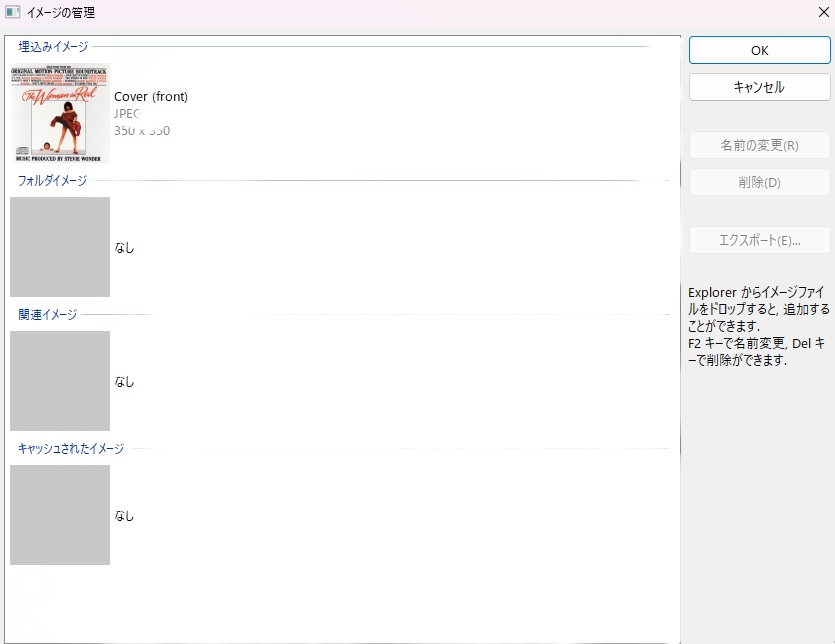Click the キャンセル button
835x644 pixels.
point(759,87)
